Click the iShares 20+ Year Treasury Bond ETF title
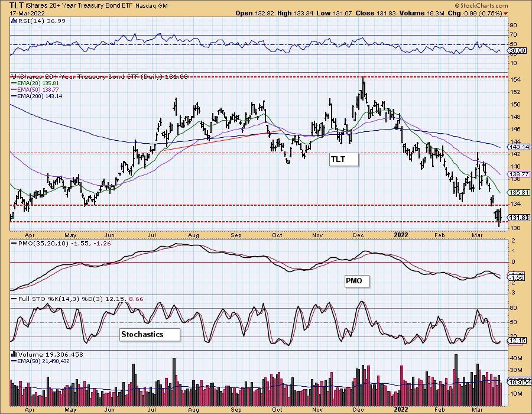 coord(79,6)
